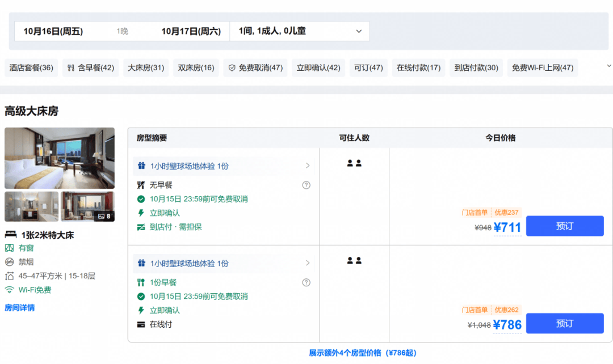
Task: Click the Wi-Fi icon beside Wi-Fi免费
Action: (10, 290)
